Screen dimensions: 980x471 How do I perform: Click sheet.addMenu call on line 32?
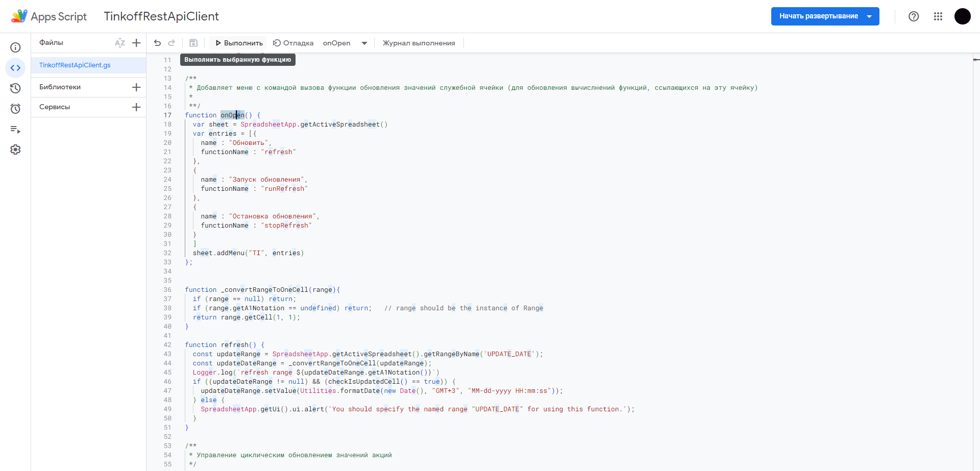(248, 253)
